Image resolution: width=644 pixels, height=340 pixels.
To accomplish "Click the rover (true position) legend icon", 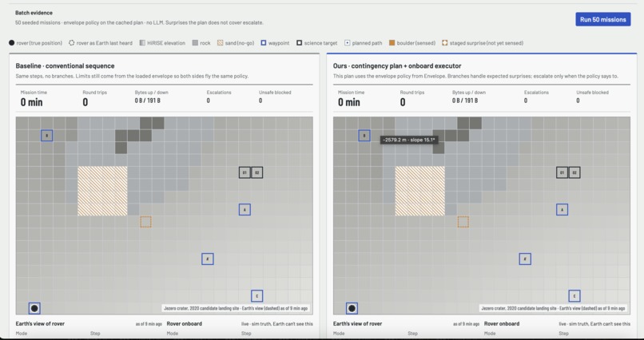I will (x=11, y=42).
